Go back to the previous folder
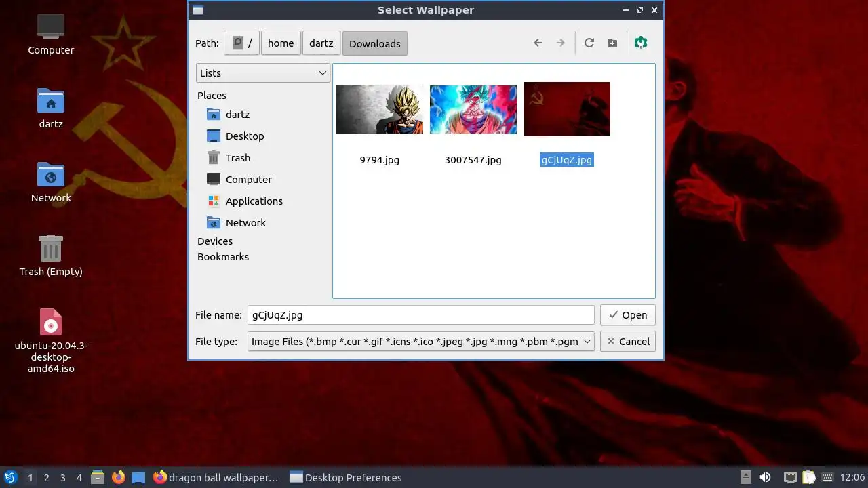This screenshot has width=868, height=488. tap(538, 43)
